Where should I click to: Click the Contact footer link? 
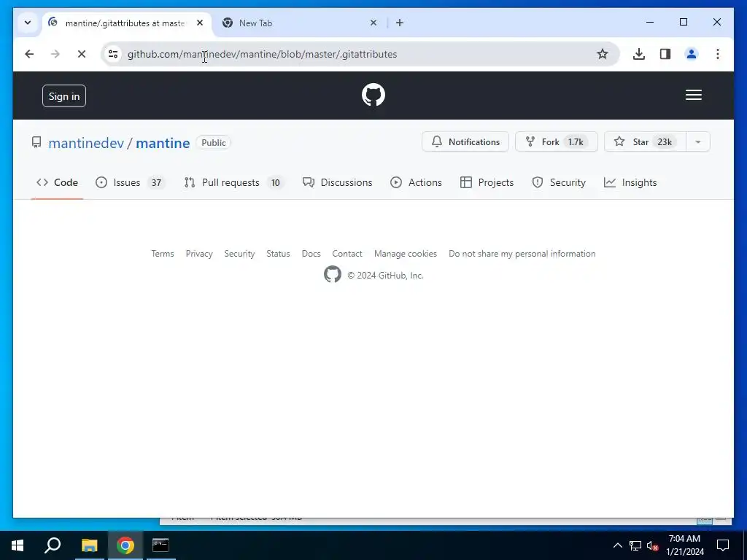coord(347,254)
